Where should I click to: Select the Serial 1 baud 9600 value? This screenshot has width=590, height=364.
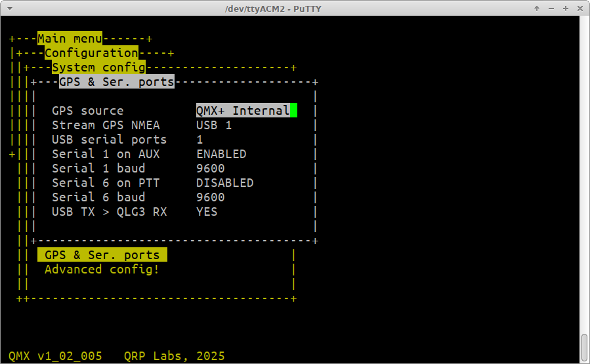point(210,169)
